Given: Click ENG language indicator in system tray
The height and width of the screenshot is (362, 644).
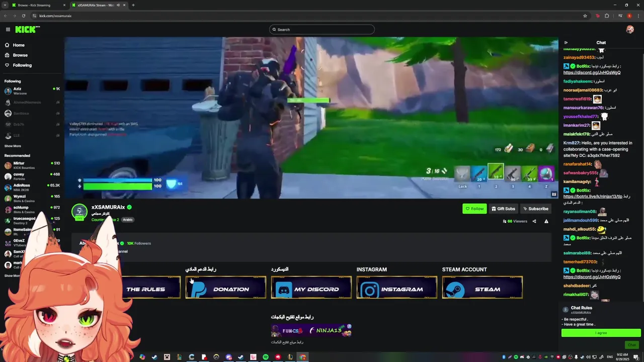Looking at the screenshot, I should (610, 357).
